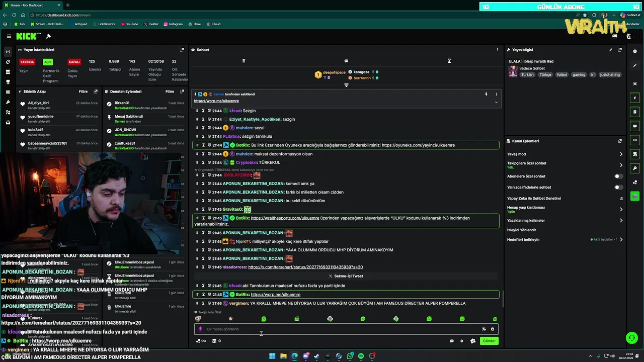
Task: Open chat settings gear below message box
Action: tap(462, 341)
